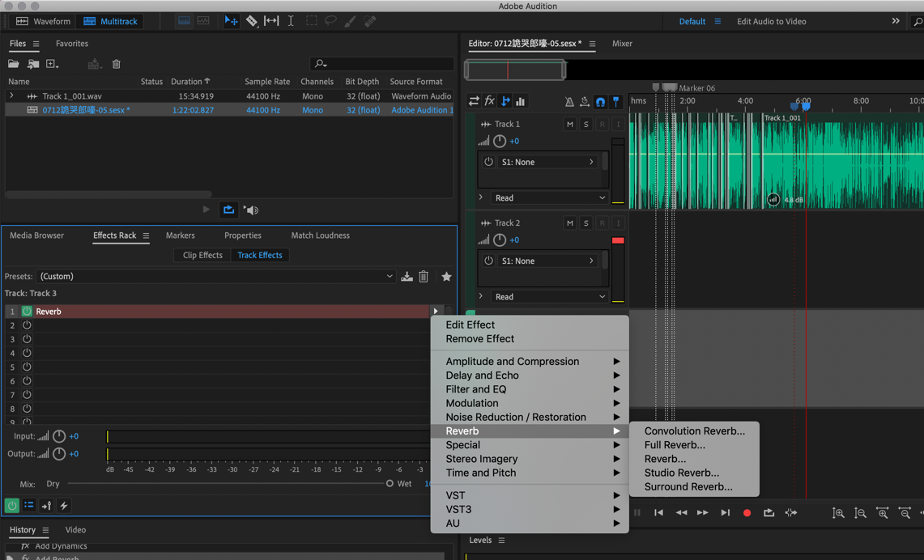Open the workspace overflow chevrons
Image resolution: width=924 pixels, height=560 pixels.
point(895,21)
